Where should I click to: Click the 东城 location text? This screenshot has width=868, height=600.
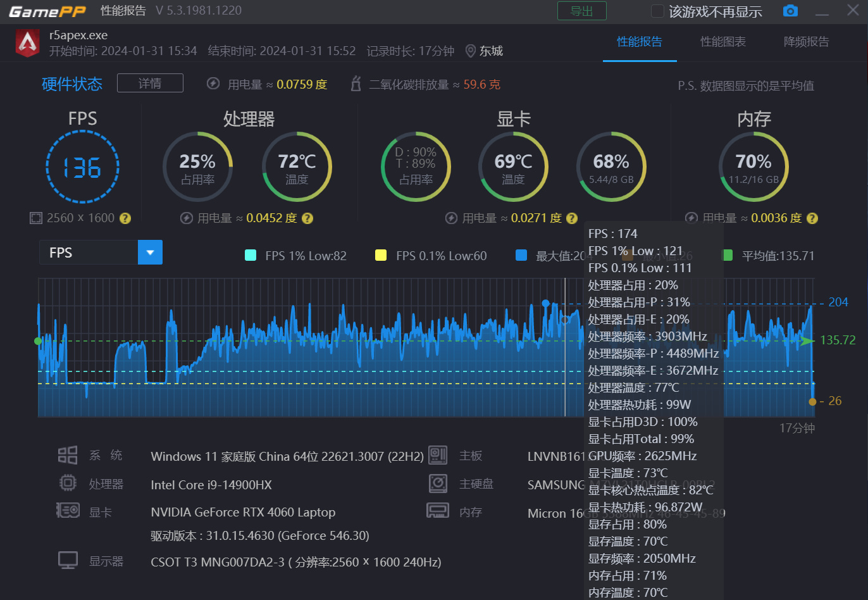pyautogui.click(x=491, y=51)
